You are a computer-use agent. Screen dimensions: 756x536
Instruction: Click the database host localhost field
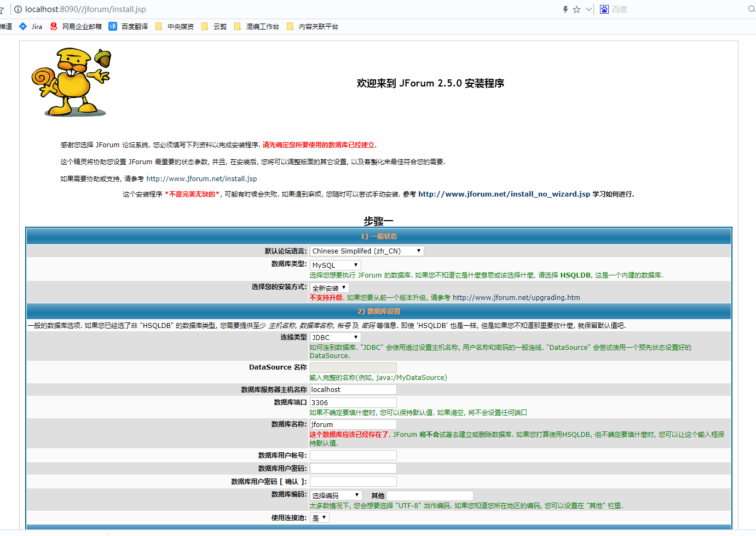point(353,389)
